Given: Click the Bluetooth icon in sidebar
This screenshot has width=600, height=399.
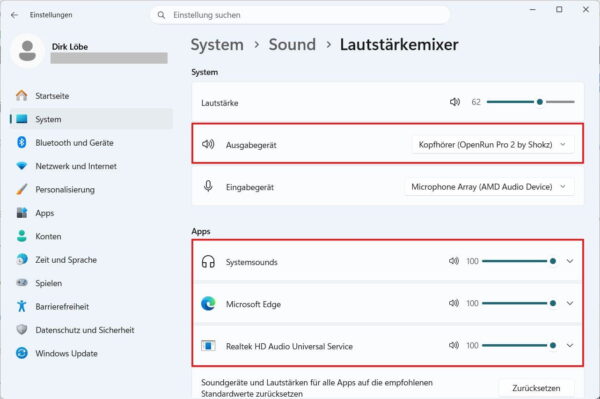Looking at the screenshot, I should tap(22, 142).
